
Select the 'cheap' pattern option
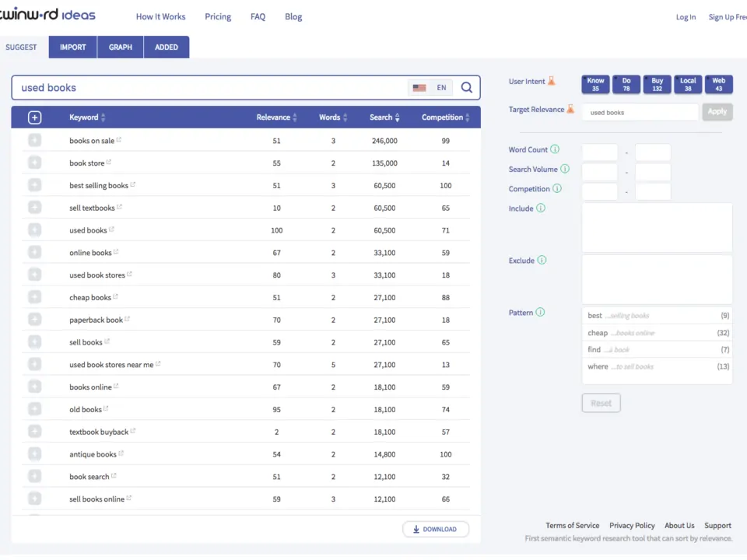[x=658, y=332]
